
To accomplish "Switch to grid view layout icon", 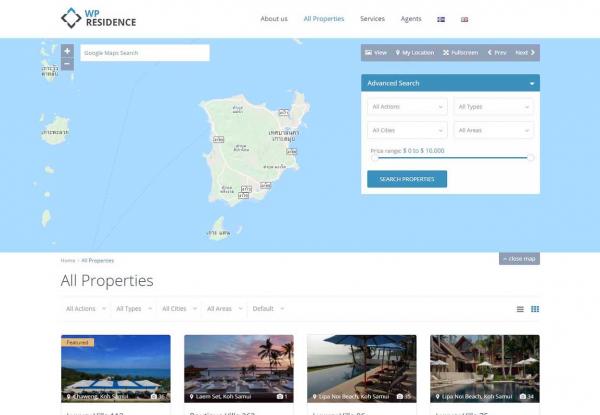I will (x=535, y=309).
